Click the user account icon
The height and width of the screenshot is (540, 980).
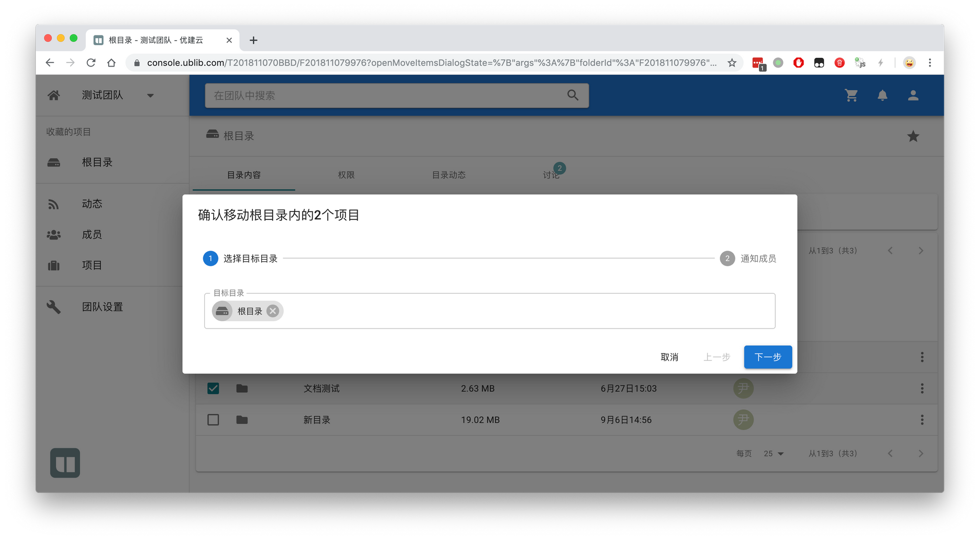tap(913, 95)
